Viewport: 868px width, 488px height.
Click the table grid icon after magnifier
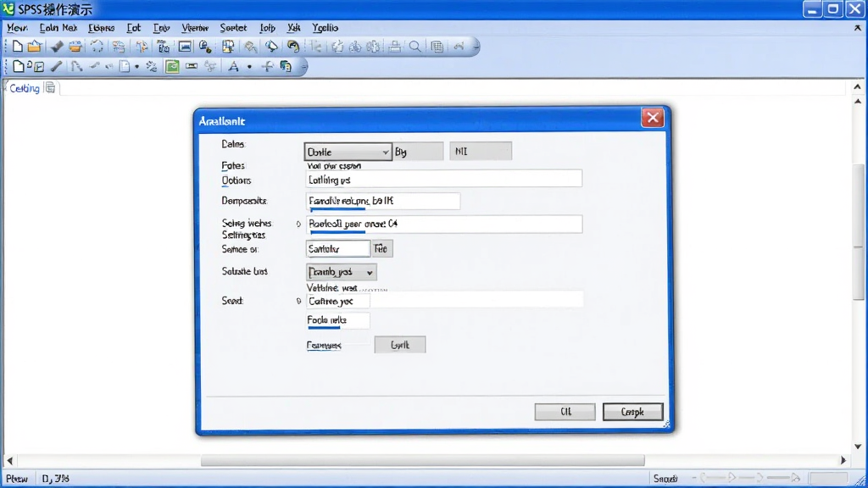coord(437,47)
